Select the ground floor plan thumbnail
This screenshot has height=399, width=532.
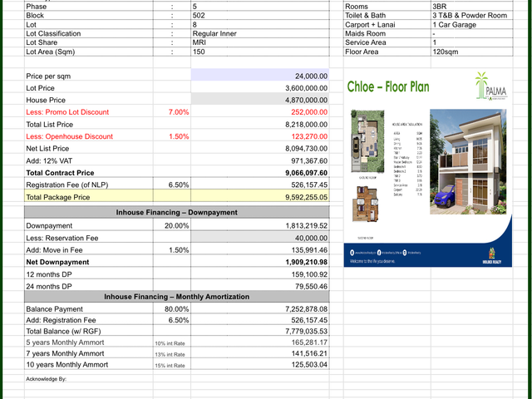367,141
